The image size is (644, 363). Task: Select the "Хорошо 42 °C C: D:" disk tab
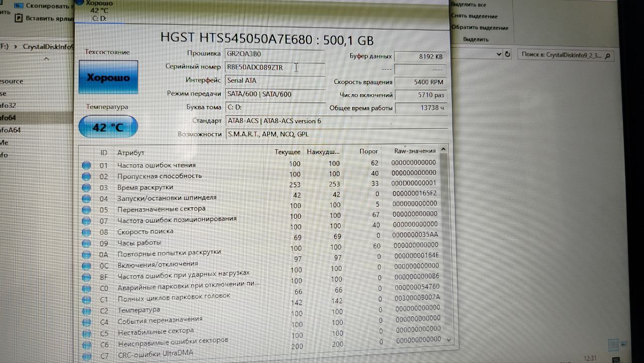pyautogui.click(x=100, y=11)
